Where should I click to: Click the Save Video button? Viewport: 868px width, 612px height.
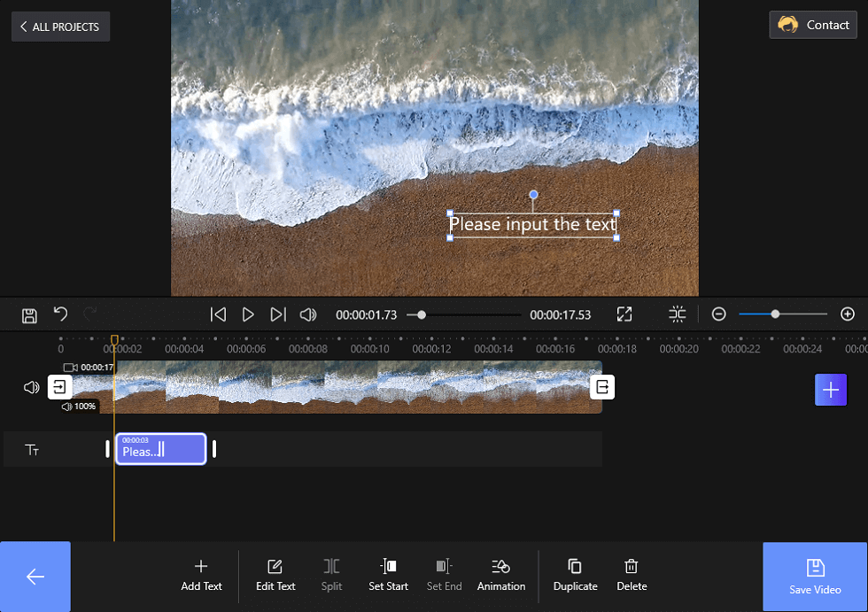[815, 576]
